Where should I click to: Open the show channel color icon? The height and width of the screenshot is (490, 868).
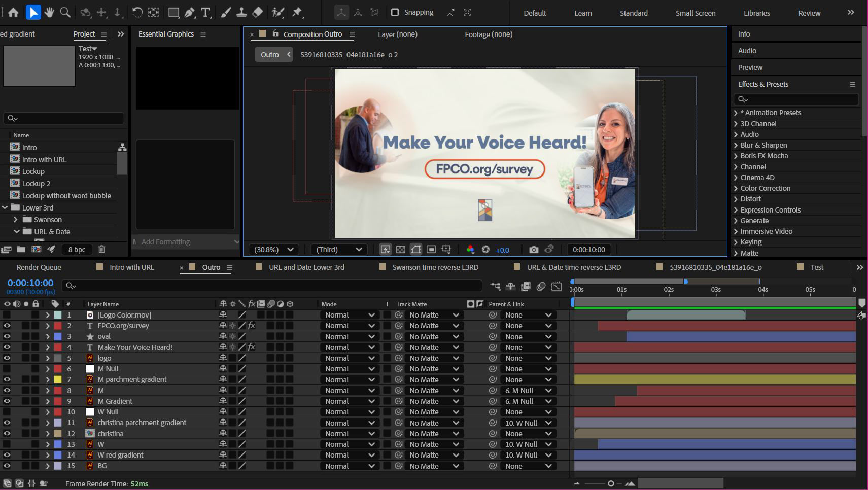coord(470,250)
